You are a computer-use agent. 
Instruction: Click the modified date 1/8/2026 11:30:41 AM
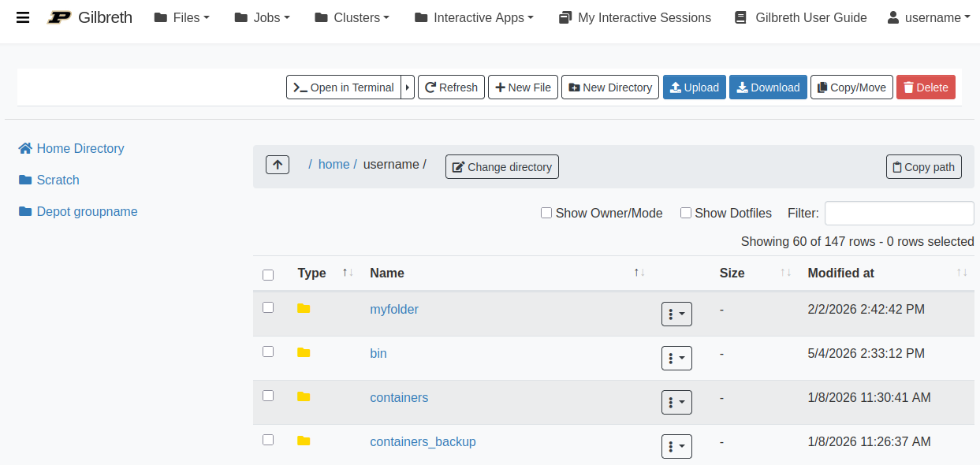[x=870, y=397]
